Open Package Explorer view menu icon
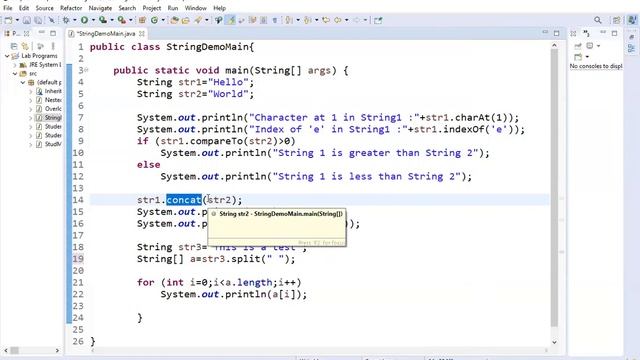Viewport: 640px width, 360px height. [53, 46]
